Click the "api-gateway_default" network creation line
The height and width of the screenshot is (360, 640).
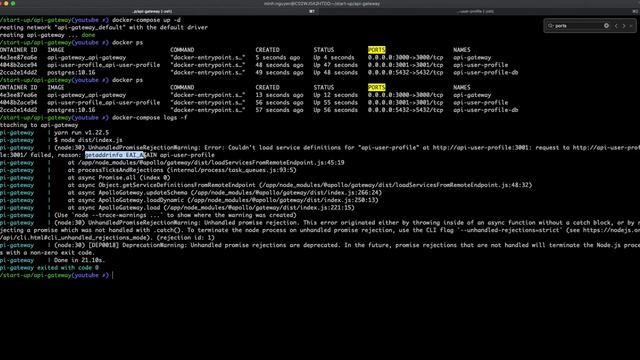click(104, 27)
